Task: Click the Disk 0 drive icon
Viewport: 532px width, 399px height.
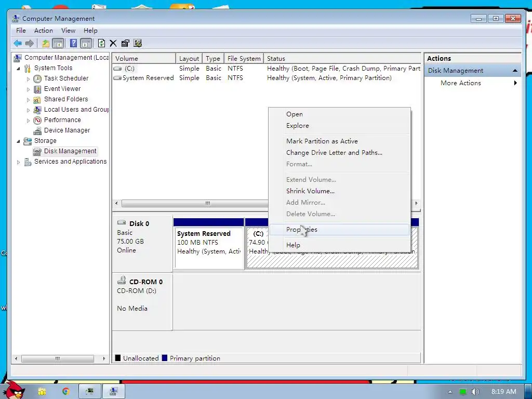Action: tap(122, 222)
